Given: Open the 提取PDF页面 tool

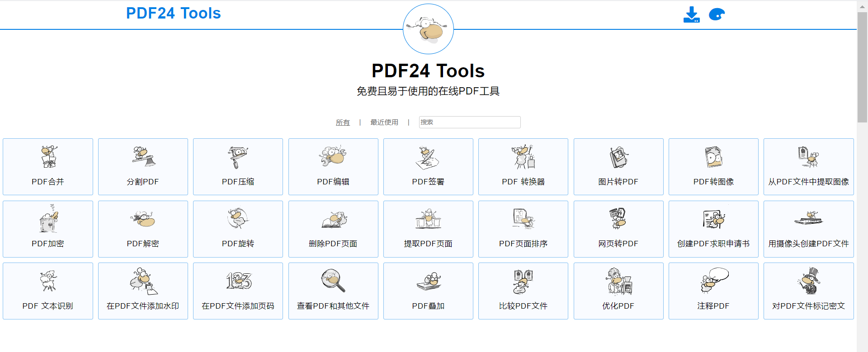Looking at the screenshot, I should click(x=428, y=229).
